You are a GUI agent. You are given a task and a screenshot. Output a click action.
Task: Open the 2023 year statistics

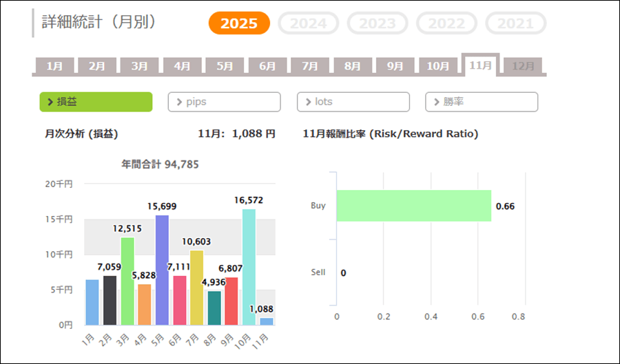(378, 23)
